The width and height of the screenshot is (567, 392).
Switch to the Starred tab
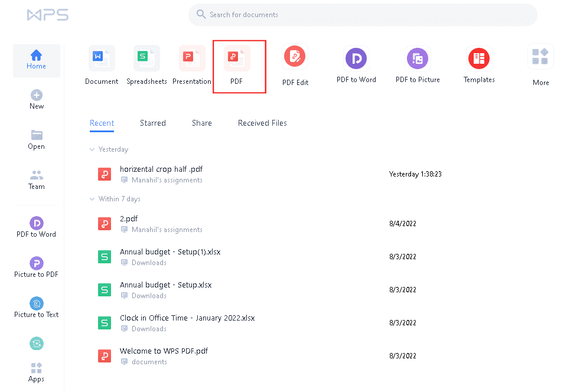click(x=153, y=123)
